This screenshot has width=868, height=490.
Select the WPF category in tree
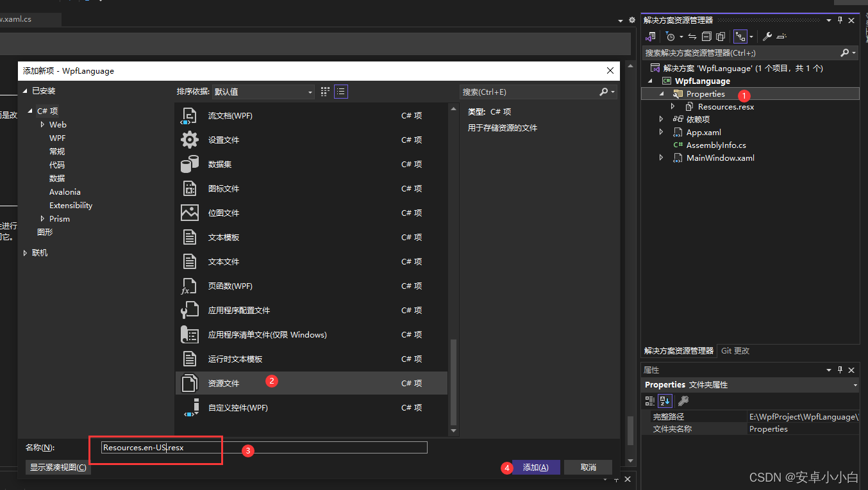57,138
